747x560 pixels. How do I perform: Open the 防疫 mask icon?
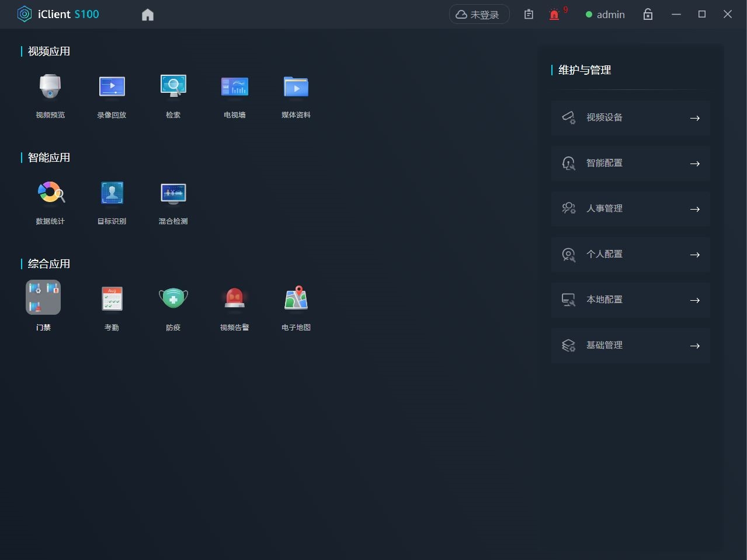pos(173,299)
